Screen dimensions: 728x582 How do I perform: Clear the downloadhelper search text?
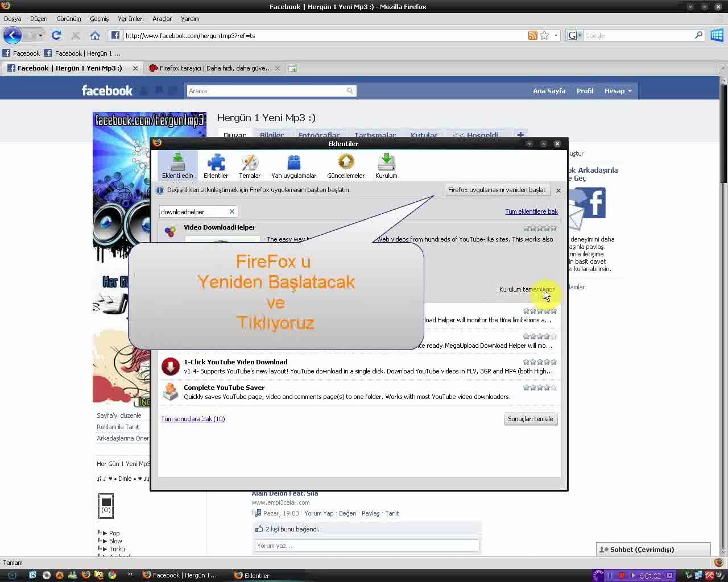[x=231, y=211]
